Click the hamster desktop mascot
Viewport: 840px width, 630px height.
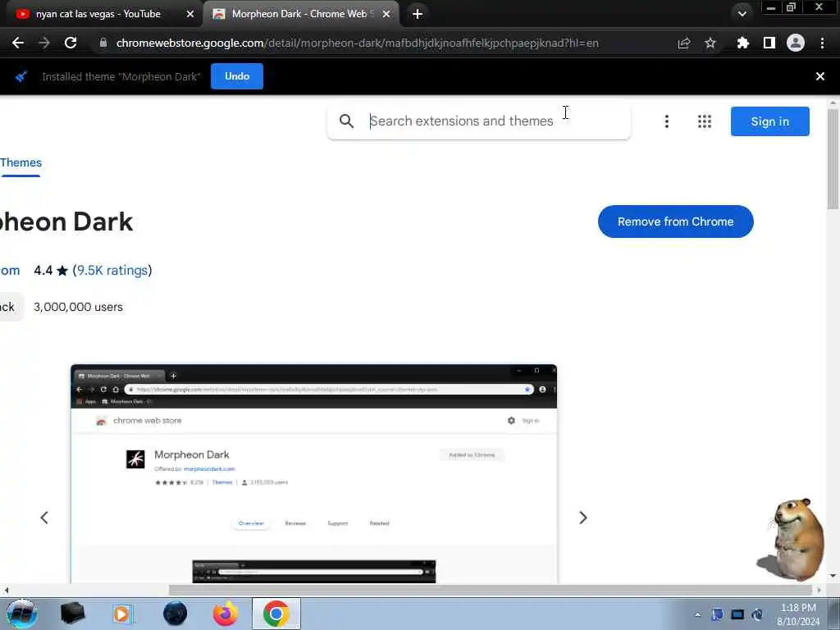point(792,540)
